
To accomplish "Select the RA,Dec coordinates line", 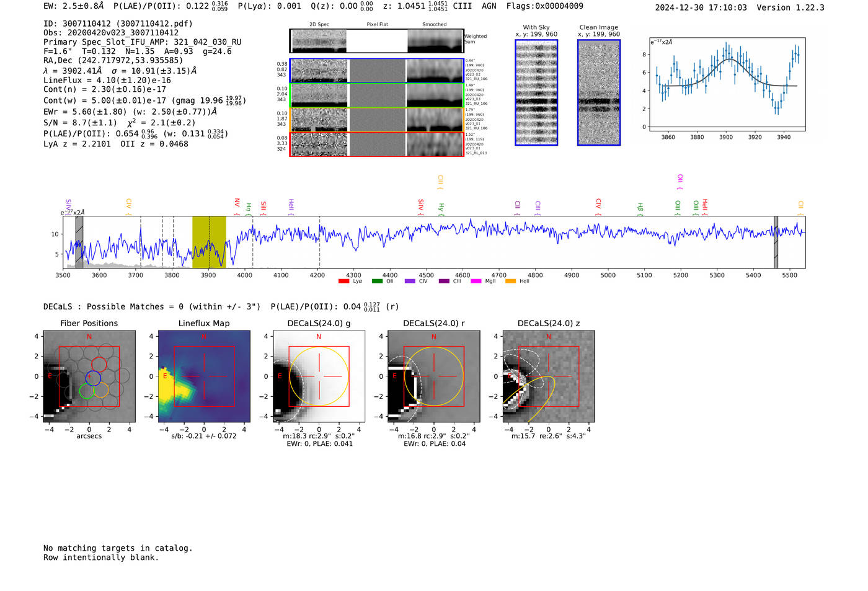I will [x=113, y=60].
